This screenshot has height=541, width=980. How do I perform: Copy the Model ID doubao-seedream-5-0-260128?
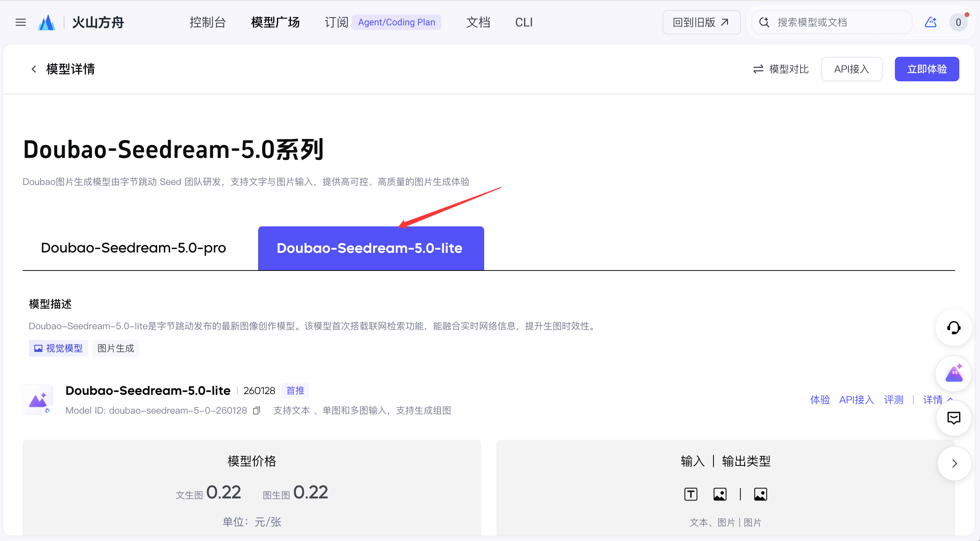pyautogui.click(x=257, y=411)
